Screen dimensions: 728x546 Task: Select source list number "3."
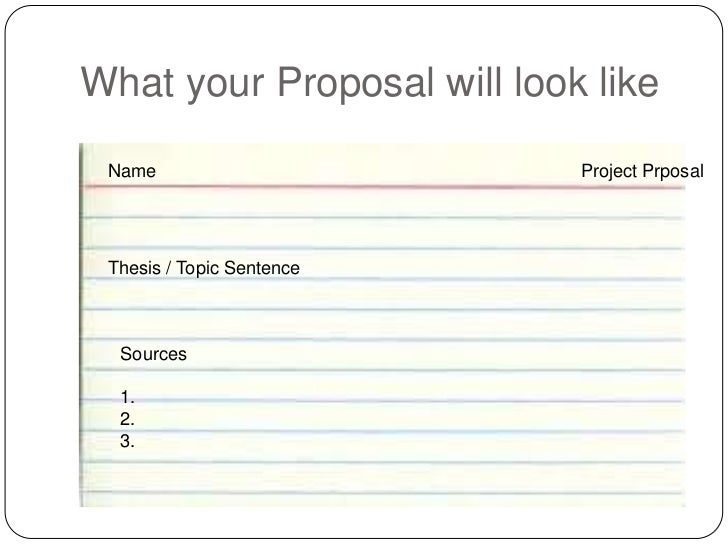(127, 441)
